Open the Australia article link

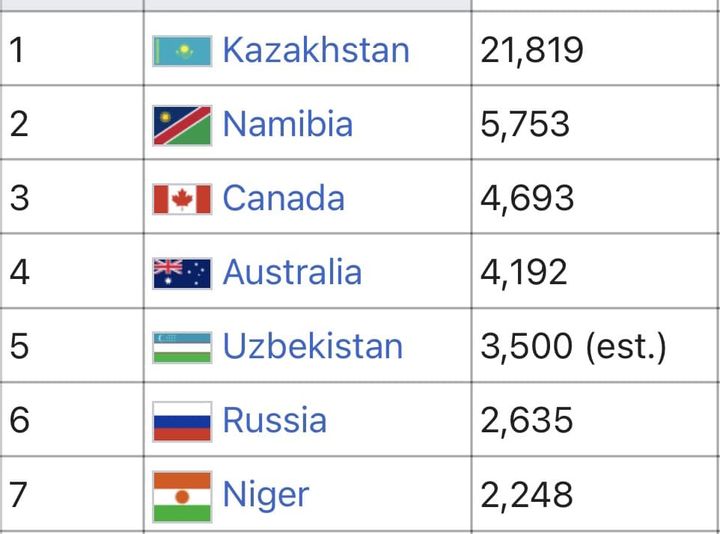pyautogui.click(x=292, y=272)
